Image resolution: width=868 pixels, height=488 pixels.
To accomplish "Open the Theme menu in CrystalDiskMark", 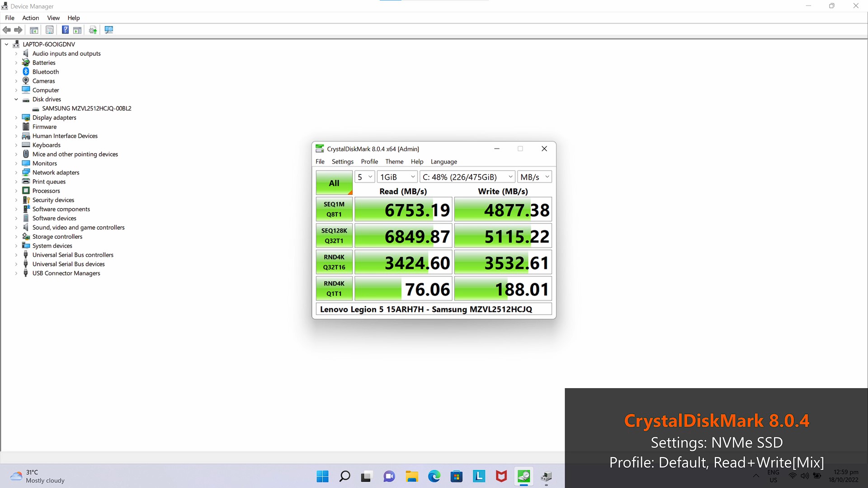I will [x=393, y=161].
